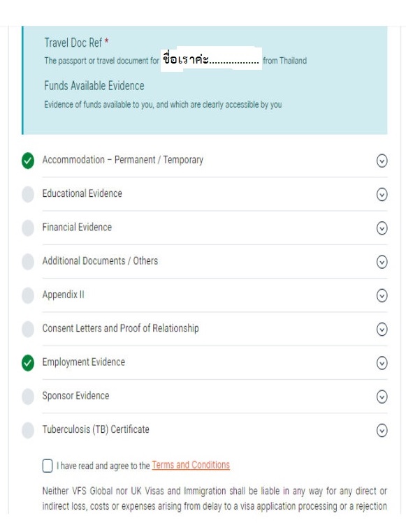Open the Employment Evidence section title
This screenshot has width=406, height=532.
tap(84, 362)
